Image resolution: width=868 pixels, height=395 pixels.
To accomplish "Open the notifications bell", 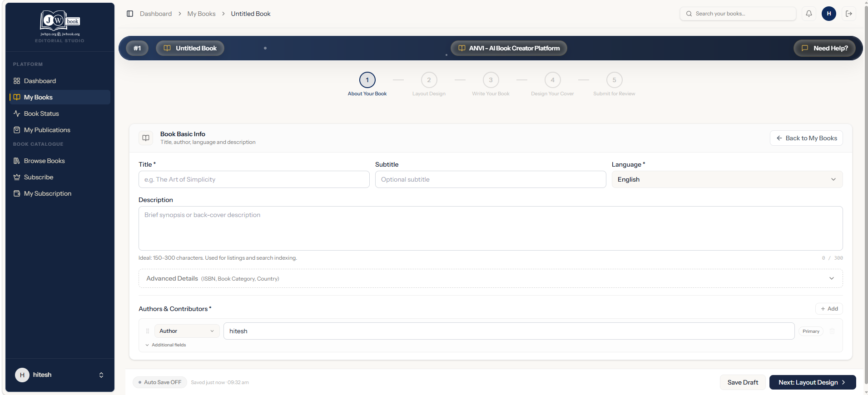I will 809,14.
